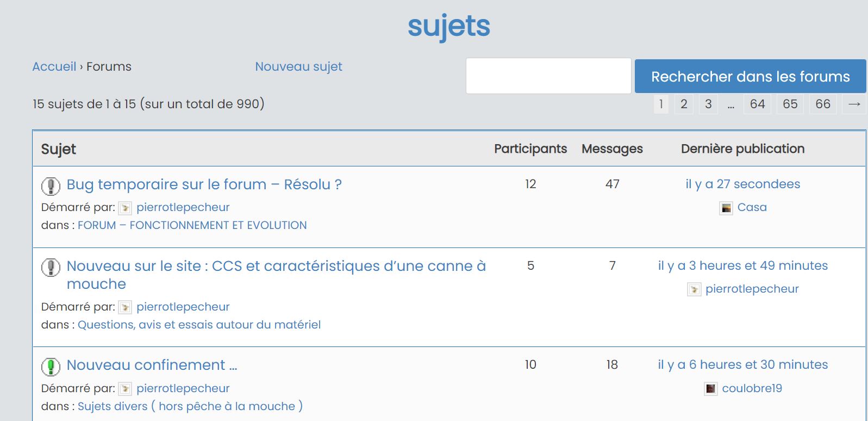Click coulobre19's avatar image
This screenshot has height=421, width=868.
coord(710,389)
